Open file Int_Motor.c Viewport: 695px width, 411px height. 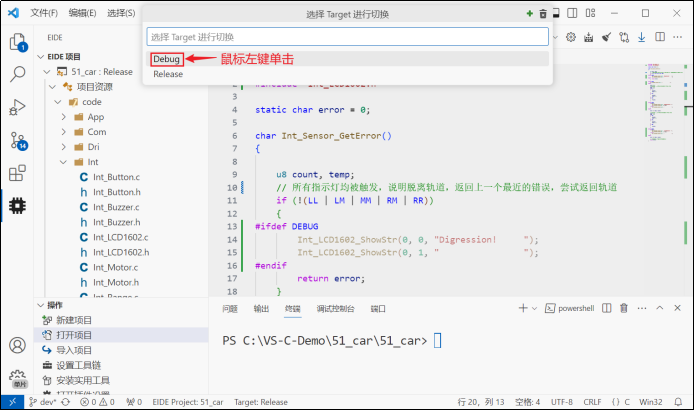[x=115, y=268]
